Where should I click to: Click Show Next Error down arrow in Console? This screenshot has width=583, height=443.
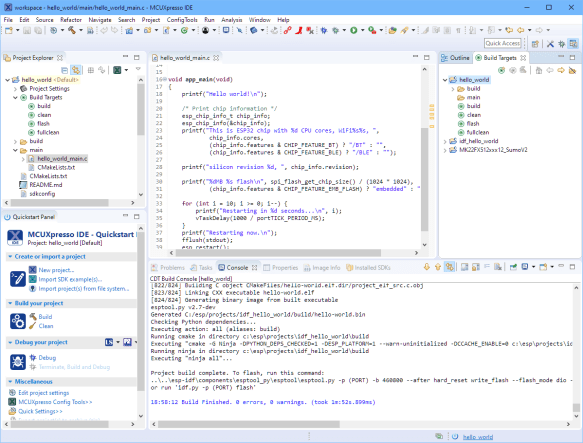click(427, 267)
